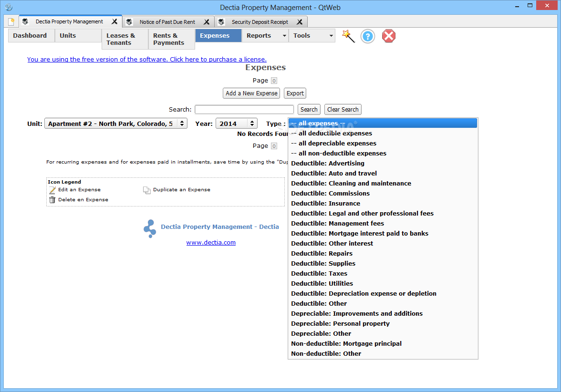
Task: Click the new tab page icon
Action: click(x=11, y=22)
